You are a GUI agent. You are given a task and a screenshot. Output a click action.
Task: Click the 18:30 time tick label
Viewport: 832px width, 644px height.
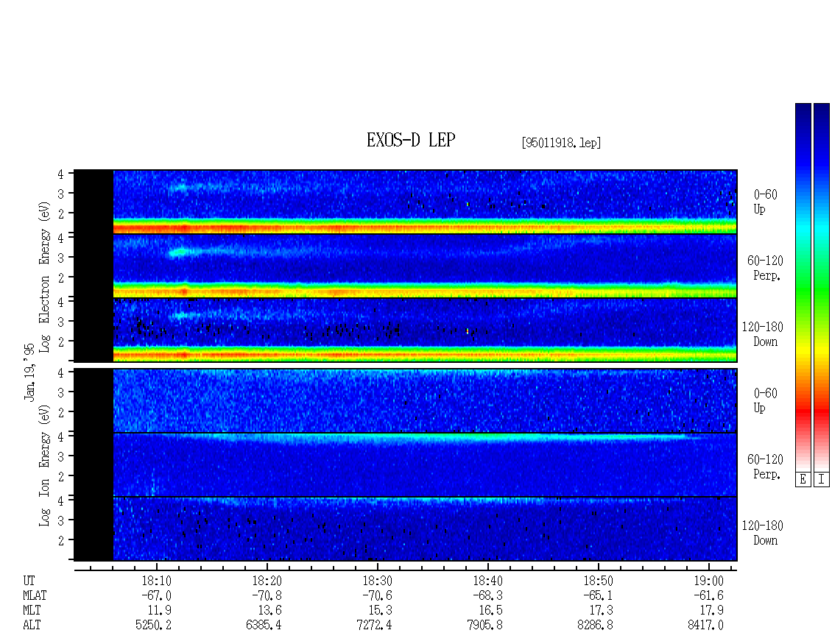coord(377,581)
